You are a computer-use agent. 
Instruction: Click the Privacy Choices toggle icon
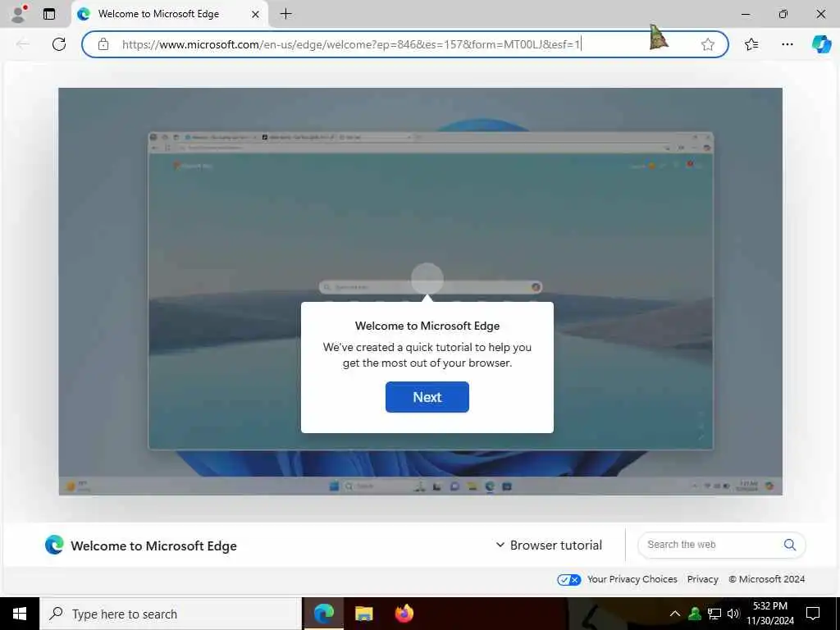tap(569, 580)
